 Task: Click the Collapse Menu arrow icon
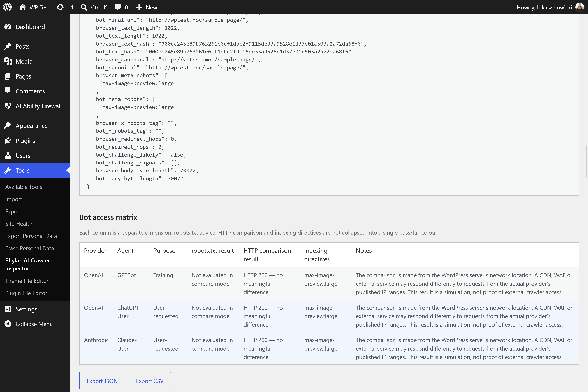pyautogui.click(x=8, y=324)
